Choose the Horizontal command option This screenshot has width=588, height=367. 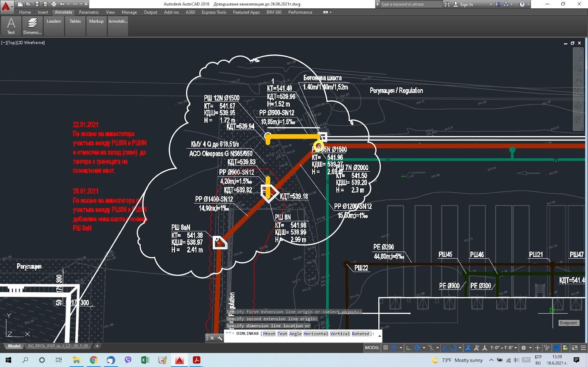tap(315, 334)
